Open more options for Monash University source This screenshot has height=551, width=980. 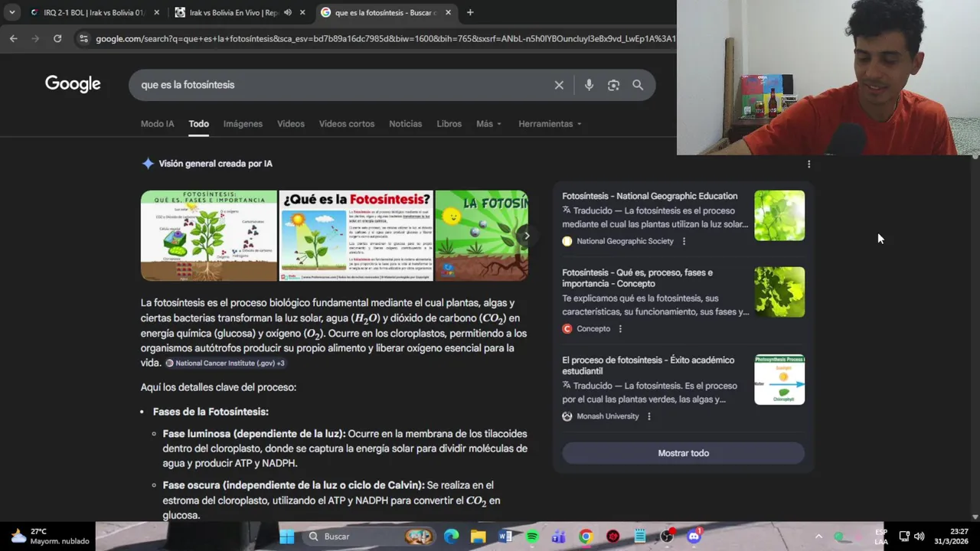[x=649, y=416]
